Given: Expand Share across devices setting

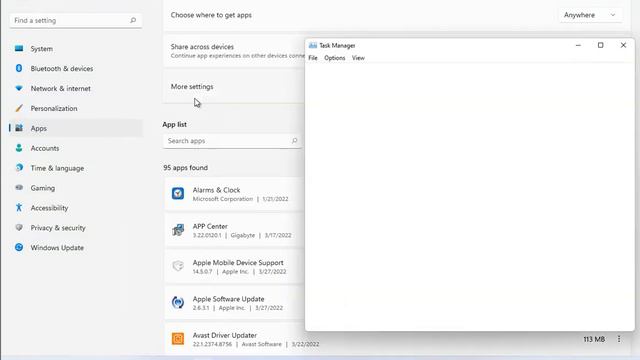Looking at the screenshot, I should point(233,51).
